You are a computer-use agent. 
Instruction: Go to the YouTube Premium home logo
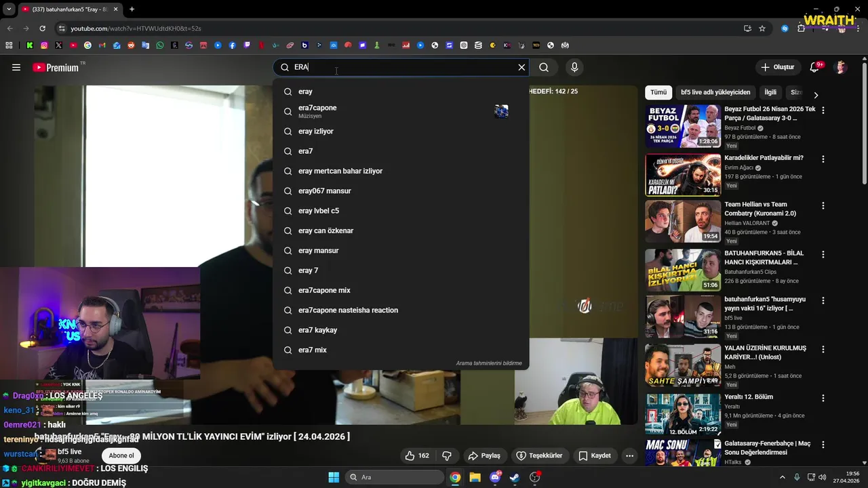pyautogui.click(x=56, y=67)
